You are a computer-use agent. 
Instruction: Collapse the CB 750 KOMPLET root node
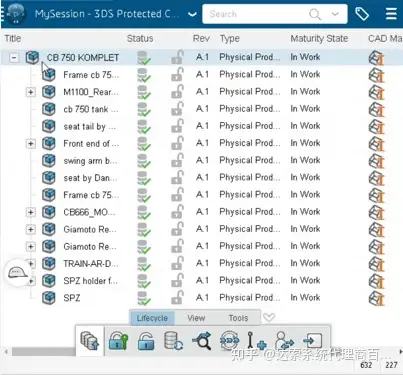tap(14, 58)
